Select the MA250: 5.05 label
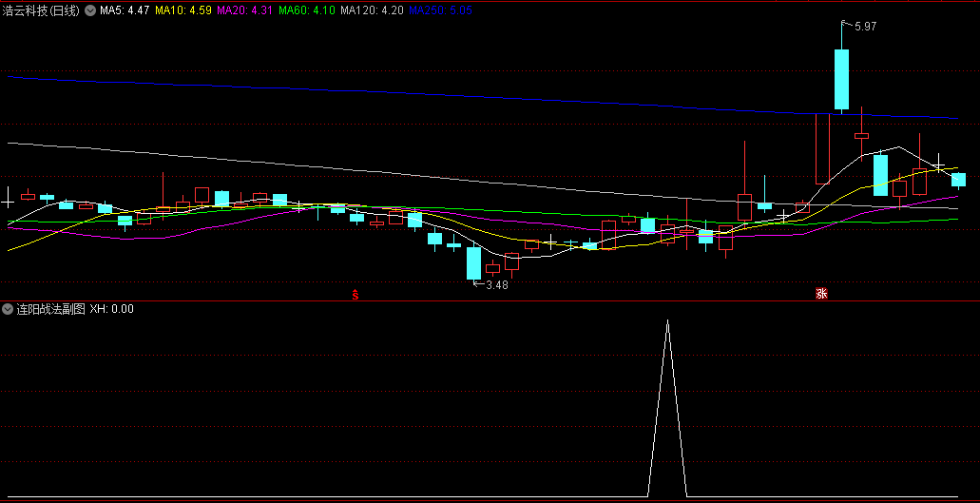980x503 pixels. [x=441, y=10]
